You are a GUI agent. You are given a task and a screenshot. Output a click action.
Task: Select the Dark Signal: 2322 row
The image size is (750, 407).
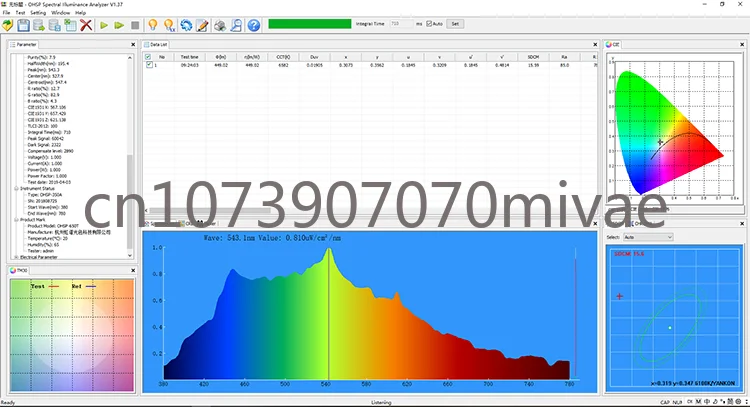(44, 144)
